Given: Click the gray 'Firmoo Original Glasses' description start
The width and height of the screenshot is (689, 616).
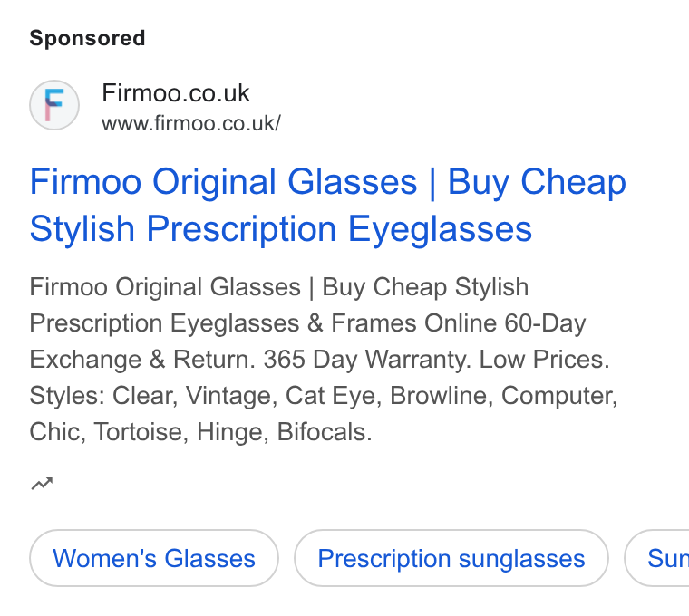Looking at the screenshot, I should click(165, 287).
